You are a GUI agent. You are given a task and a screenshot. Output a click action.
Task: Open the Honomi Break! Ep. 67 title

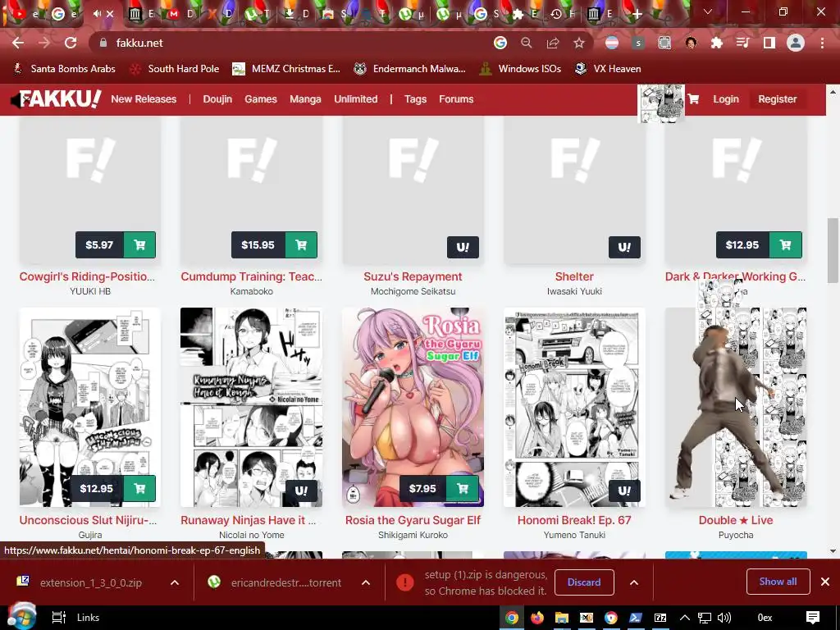[x=574, y=520]
